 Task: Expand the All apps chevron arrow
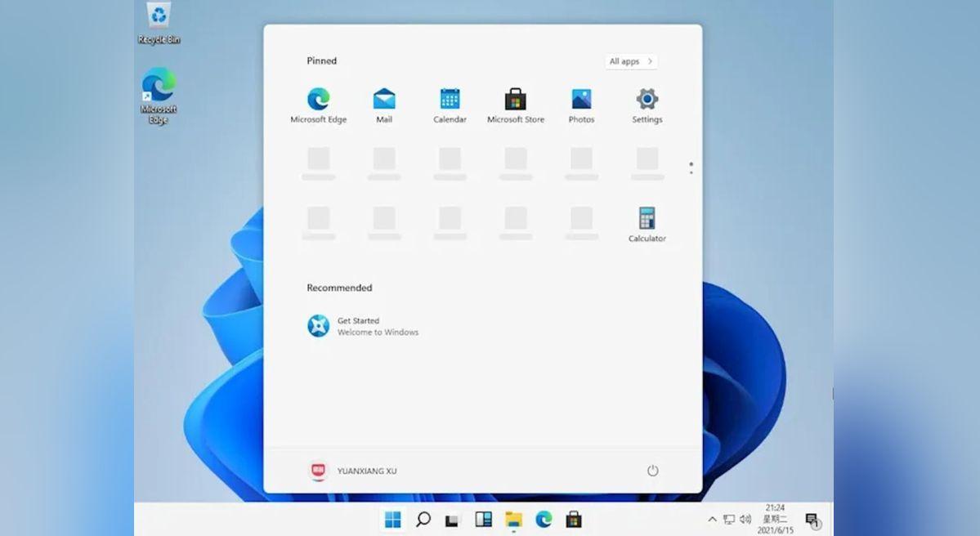tap(650, 61)
